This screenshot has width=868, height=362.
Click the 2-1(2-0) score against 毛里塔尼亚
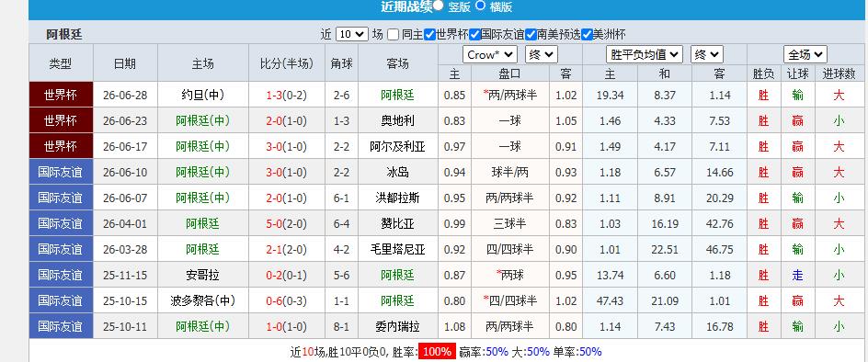[286, 249]
